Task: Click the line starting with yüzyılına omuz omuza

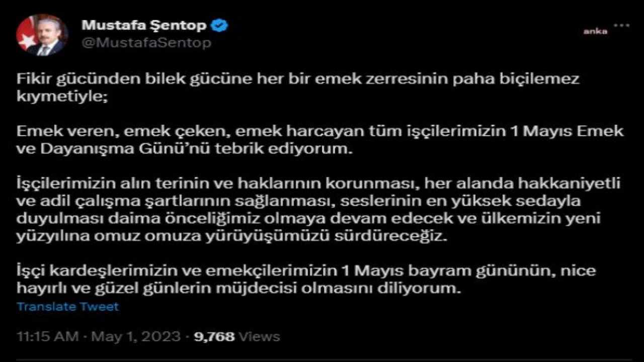Action: click(x=232, y=237)
